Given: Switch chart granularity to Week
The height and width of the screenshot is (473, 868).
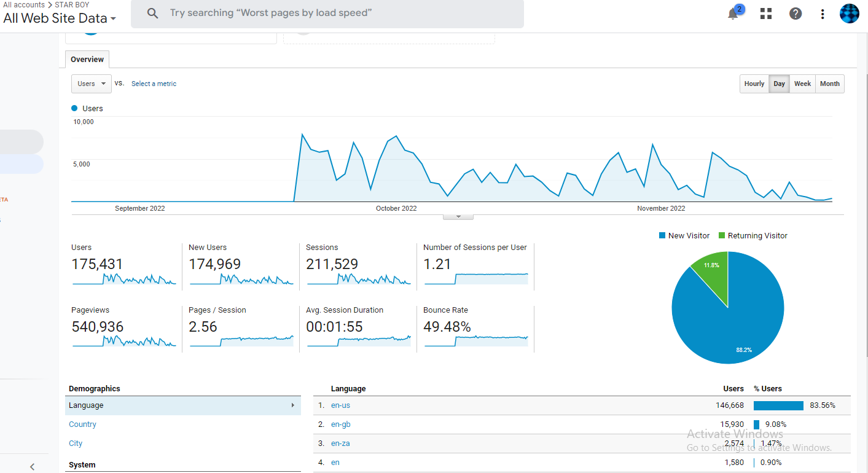Looking at the screenshot, I should coord(802,84).
